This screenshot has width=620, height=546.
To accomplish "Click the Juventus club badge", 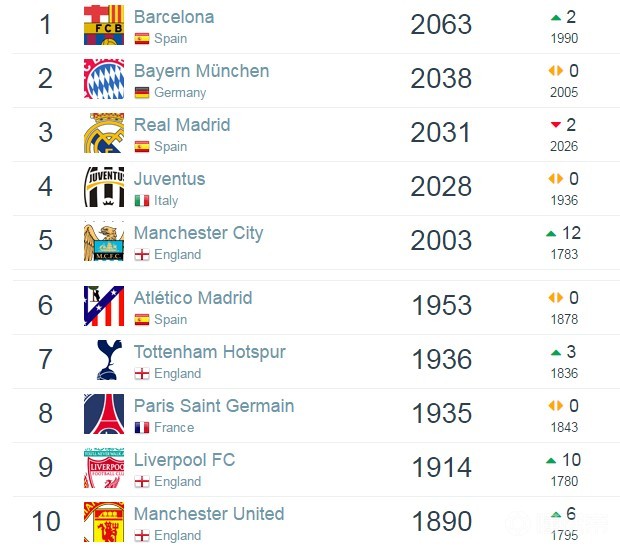I will (104, 187).
